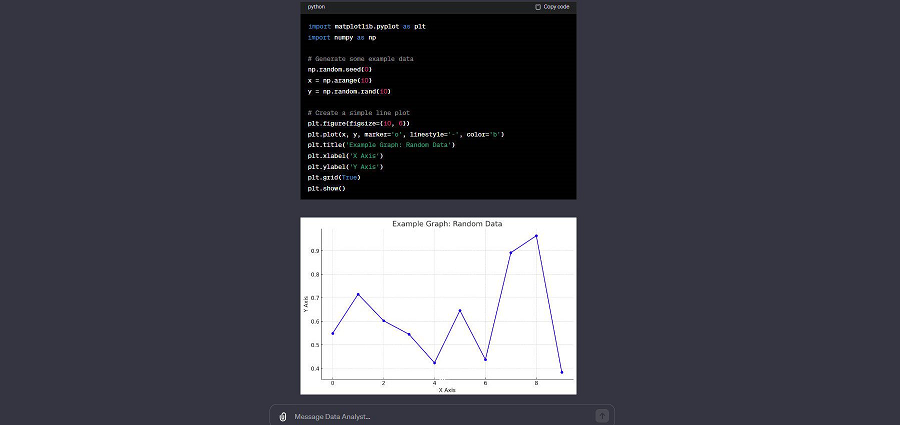Click the data point at x=4

click(x=434, y=362)
